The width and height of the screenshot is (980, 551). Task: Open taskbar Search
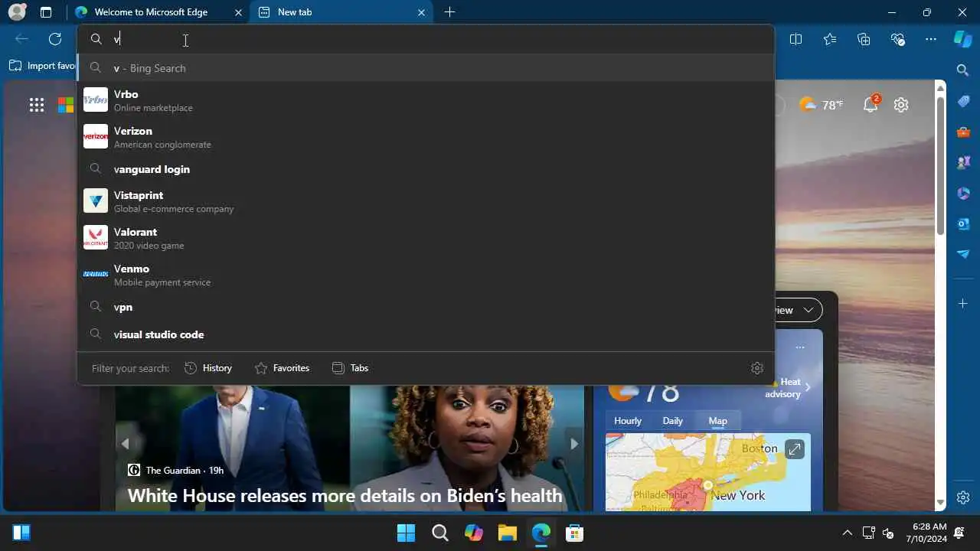point(439,533)
